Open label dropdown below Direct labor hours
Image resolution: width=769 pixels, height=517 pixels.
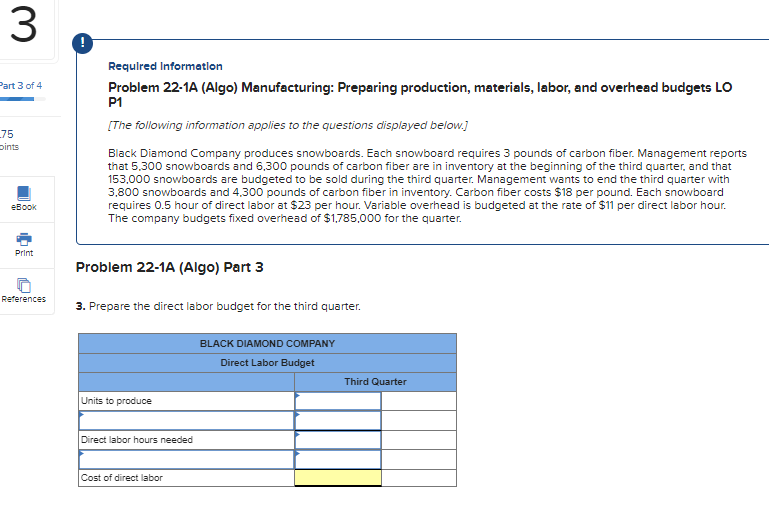click(x=186, y=459)
